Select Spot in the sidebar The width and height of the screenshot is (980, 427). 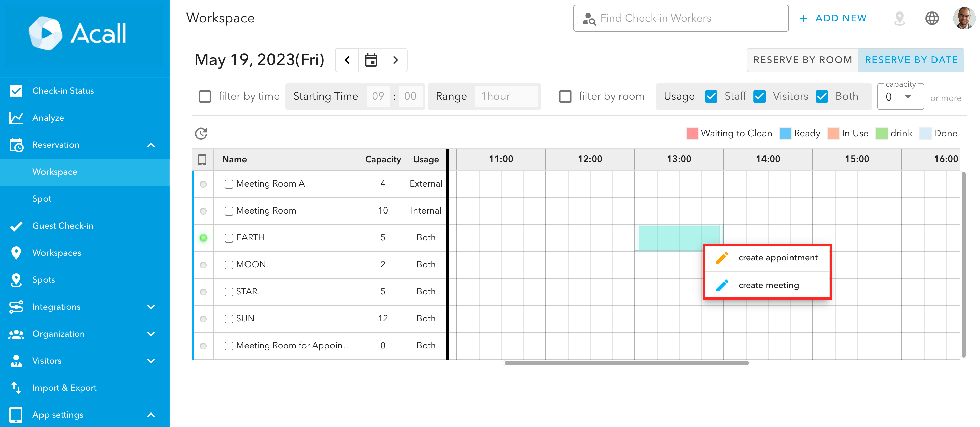tap(85, 199)
